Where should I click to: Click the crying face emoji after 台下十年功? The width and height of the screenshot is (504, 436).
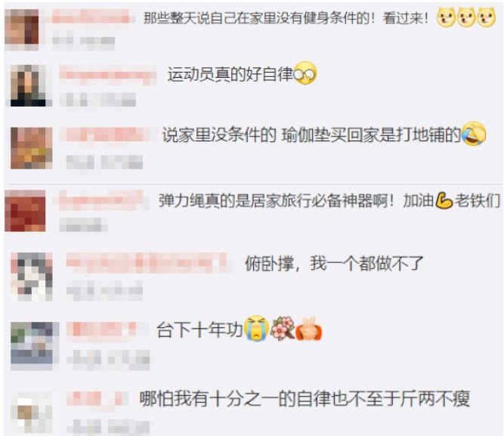(256, 328)
